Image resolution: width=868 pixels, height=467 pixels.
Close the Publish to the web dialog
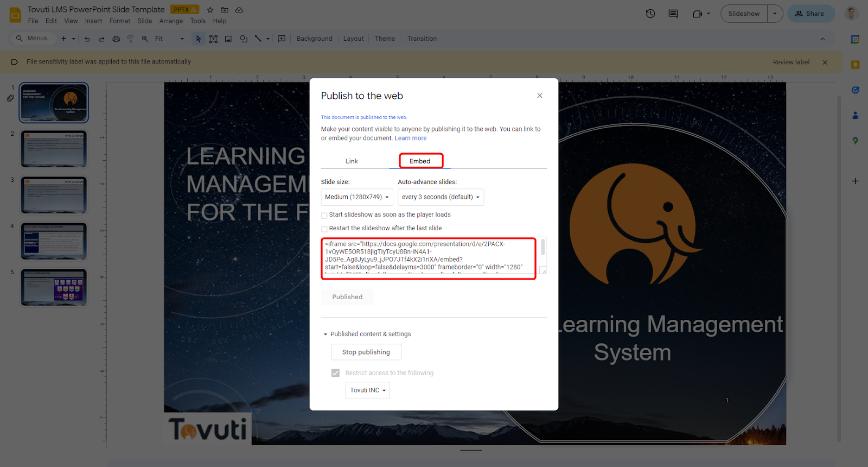[540, 96]
